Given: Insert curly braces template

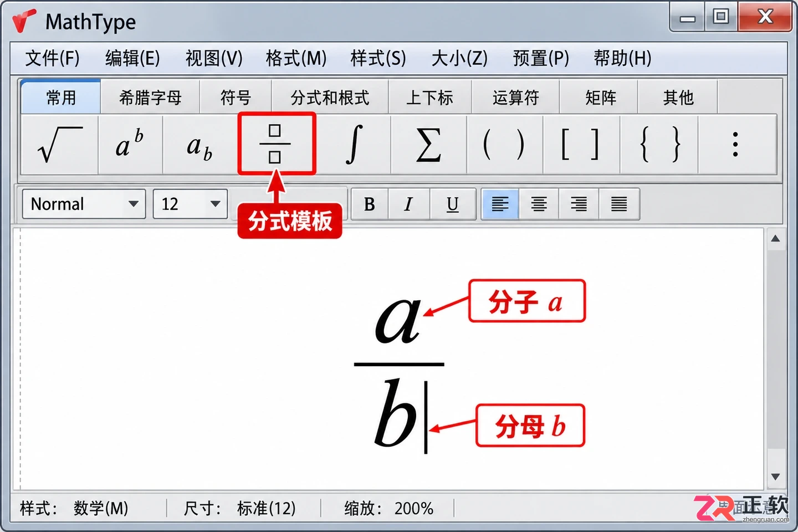Looking at the screenshot, I should pyautogui.click(x=659, y=145).
